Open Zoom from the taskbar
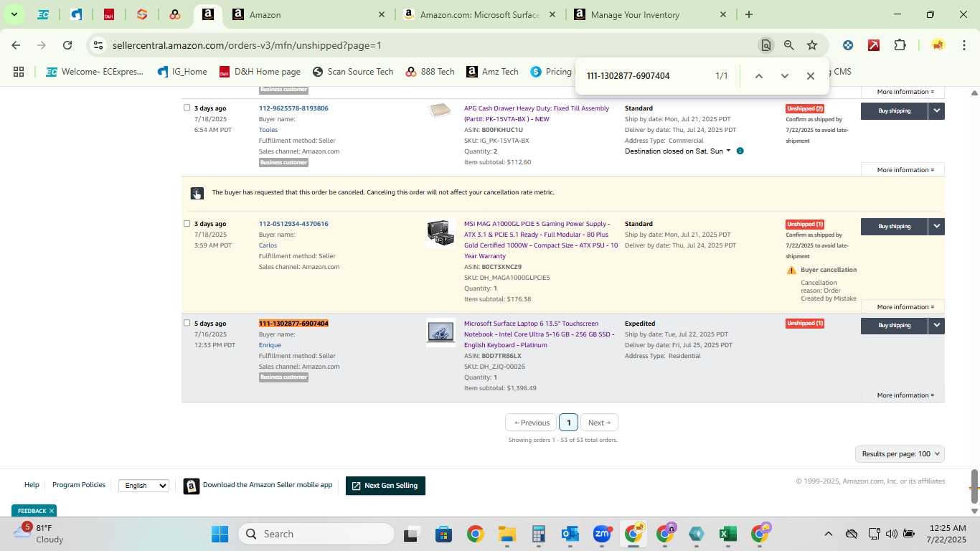 coord(602,534)
